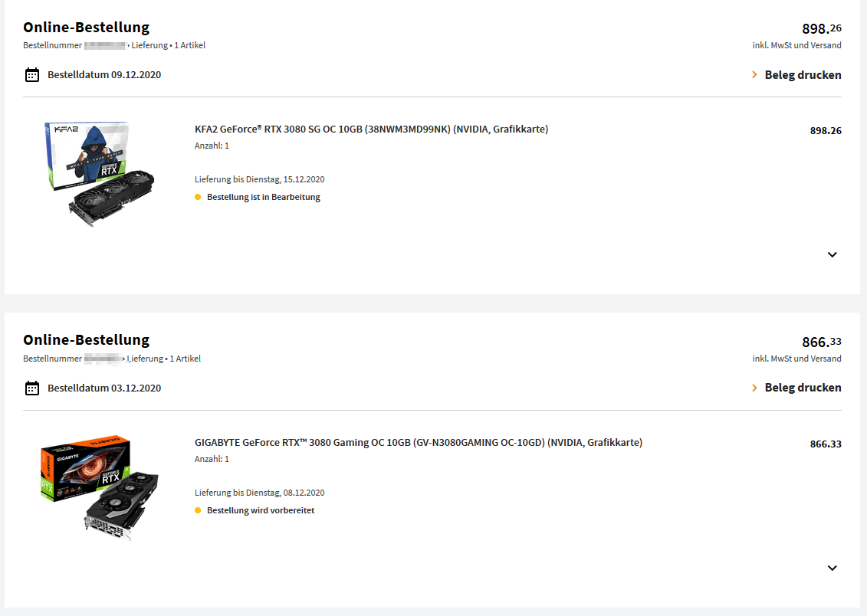Viewport: 867px width, 616px height.
Task: Click calendar icon beside Bestelldatum 09.12.2020
Action: [32, 75]
